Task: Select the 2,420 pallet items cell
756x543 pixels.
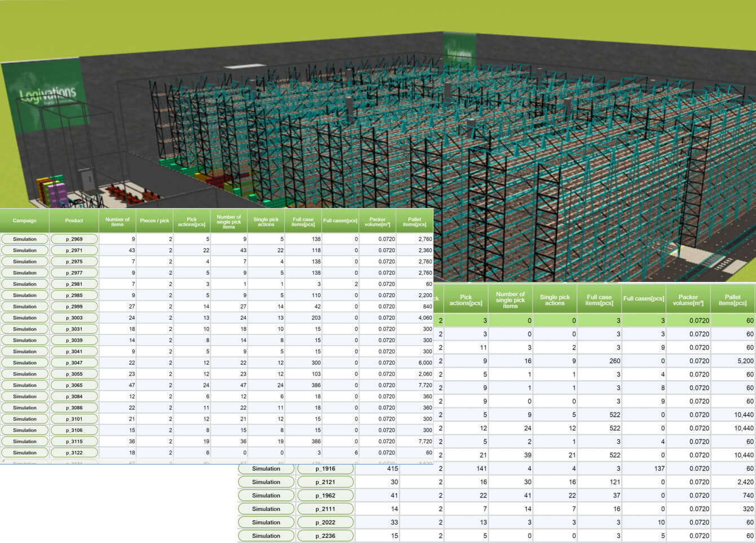Action: click(733, 482)
